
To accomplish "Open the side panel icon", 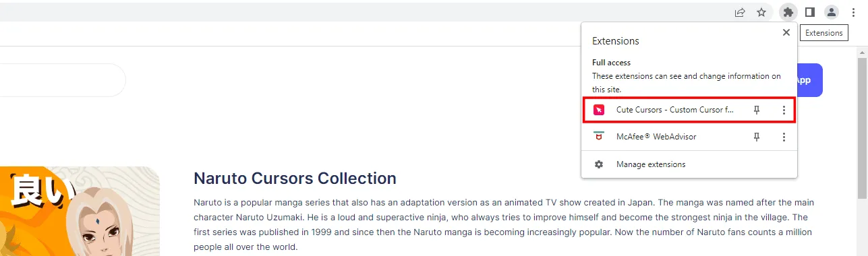I will click(x=810, y=11).
